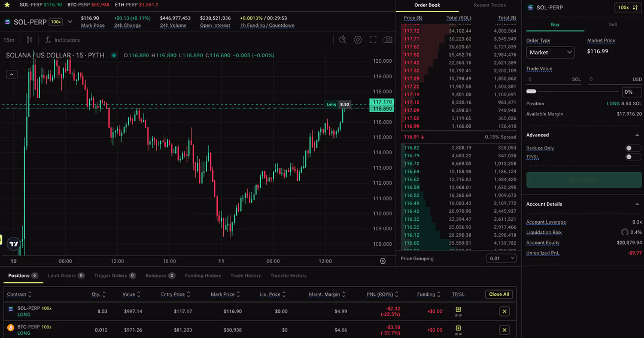Switch to the Recent Trades tab

coord(489,5)
